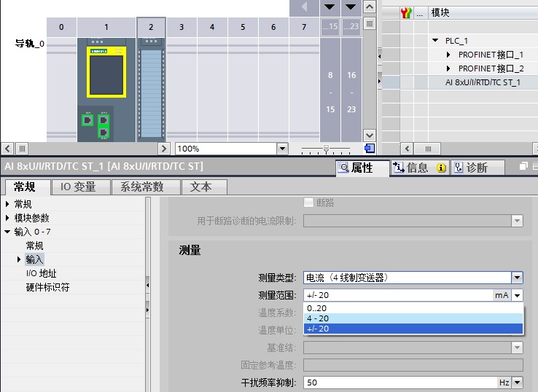538x392 pixels.
Task: Collapse slots 8-15 group arrow
Action: tap(330, 7)
